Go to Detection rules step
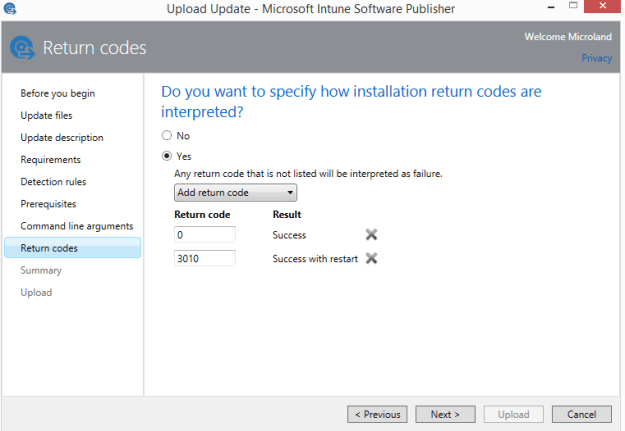The height and width of the screenshot is (431, 625). click(x=53, y=182)
